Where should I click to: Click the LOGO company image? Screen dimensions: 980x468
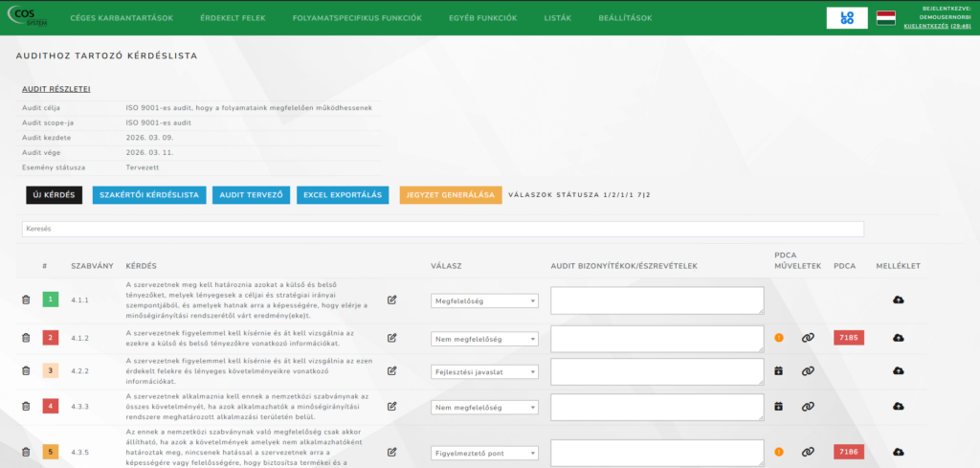click(847, 18)
